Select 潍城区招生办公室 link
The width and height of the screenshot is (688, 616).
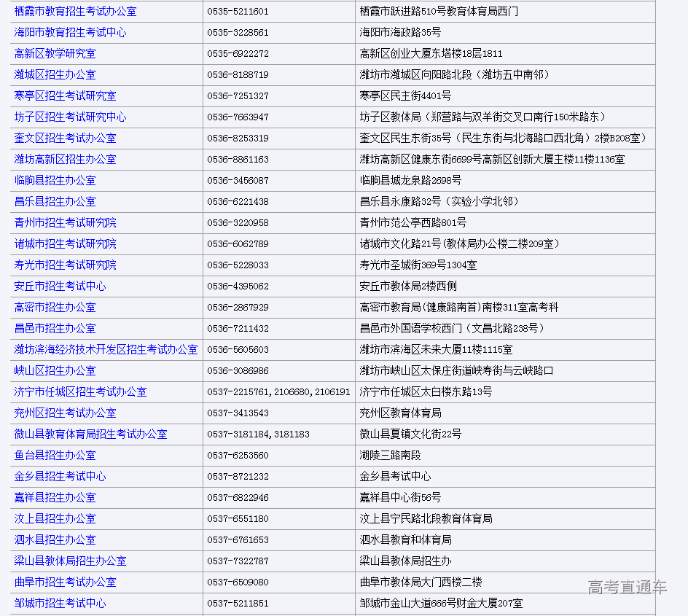[x=55, y=75]
